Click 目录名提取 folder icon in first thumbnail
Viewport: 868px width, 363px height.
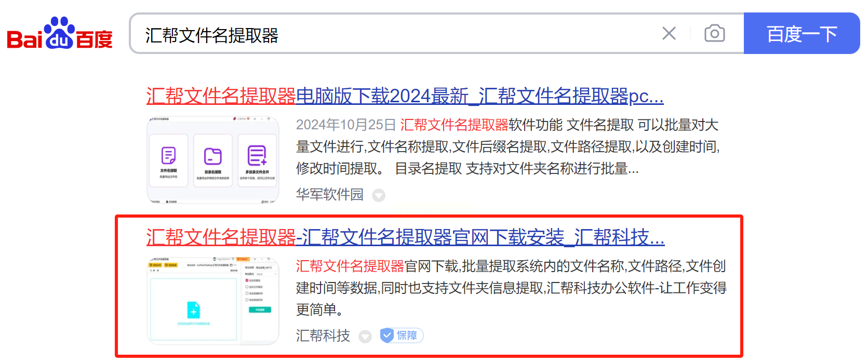click(213, 156)
